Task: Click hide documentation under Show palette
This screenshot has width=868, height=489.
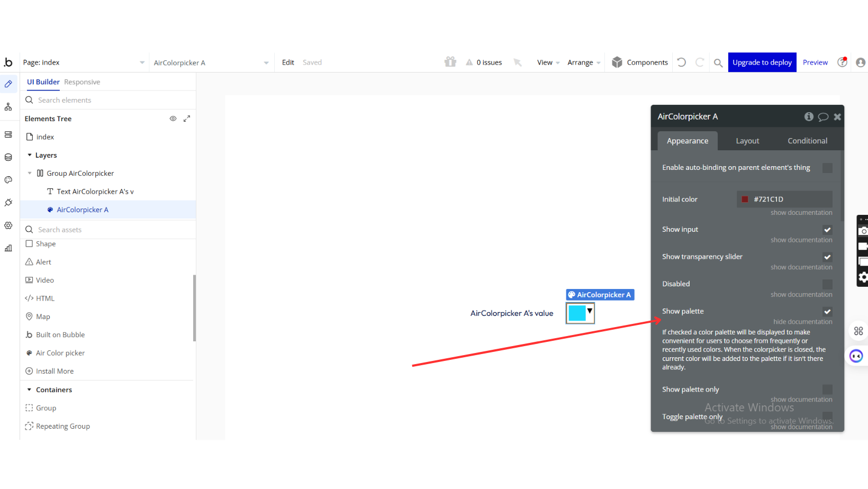Action: [802, 322]
